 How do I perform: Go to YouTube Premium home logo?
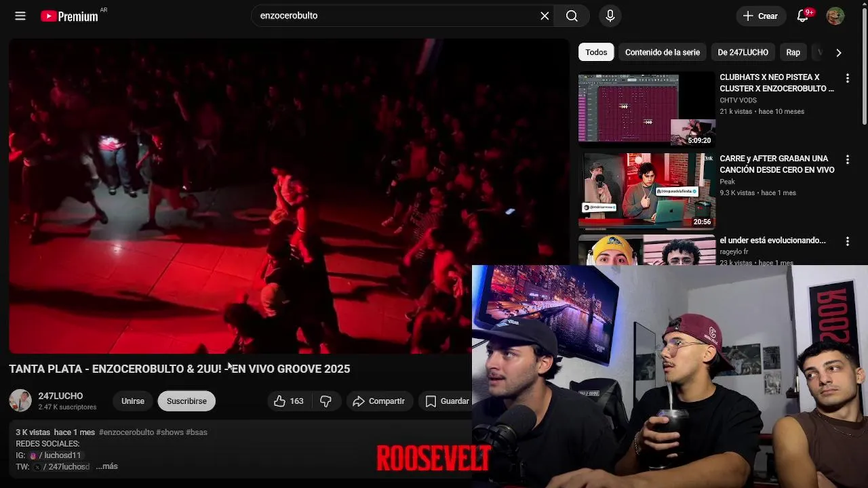click(x=69, y=16)
